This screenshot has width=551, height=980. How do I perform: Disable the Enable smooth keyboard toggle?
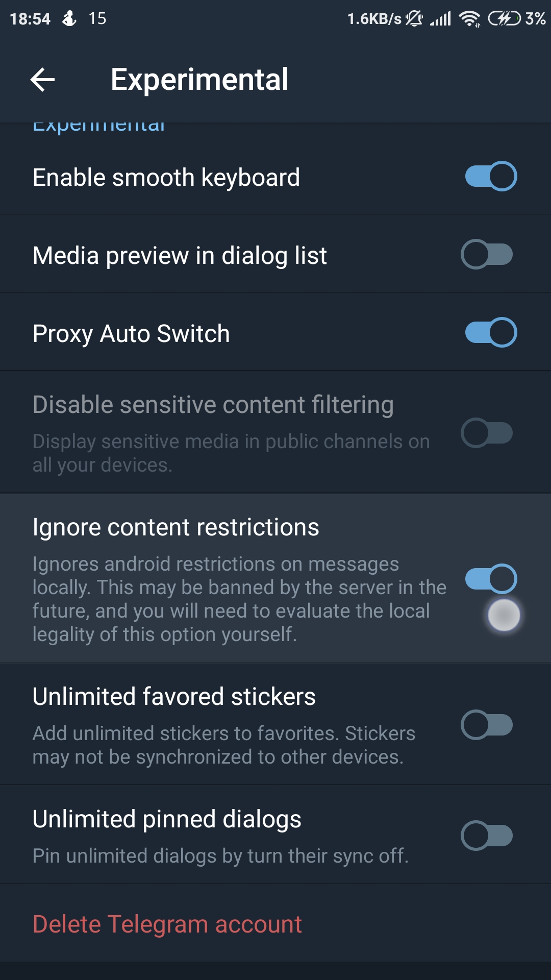point(491,176)
